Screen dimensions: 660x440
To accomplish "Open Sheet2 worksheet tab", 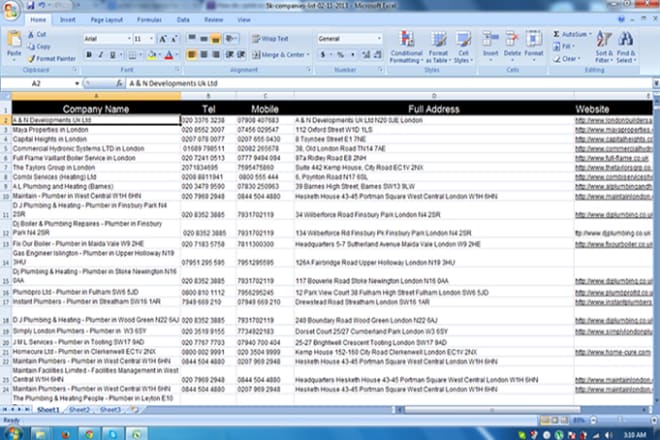I will pos(80,409).
